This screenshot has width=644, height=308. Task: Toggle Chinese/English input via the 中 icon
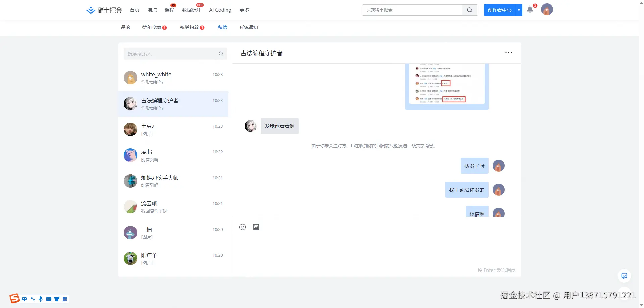click(x=24, y=299)
